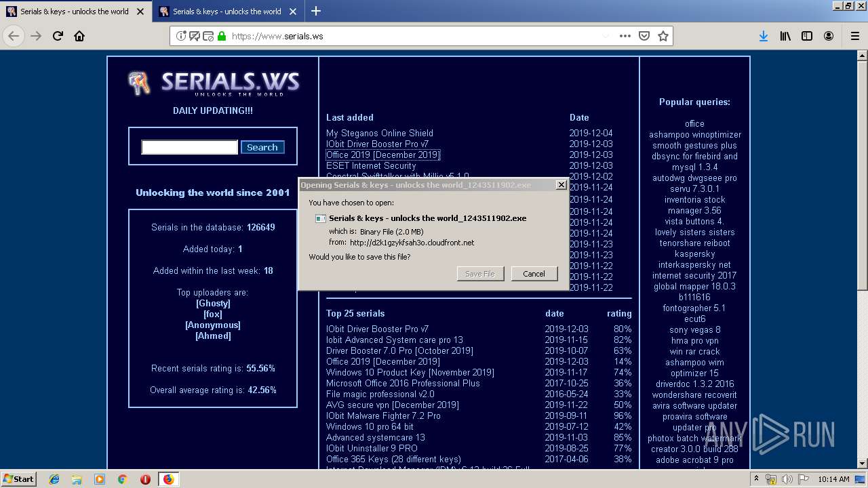Viewport: 868px width, 488px height.
Task: Close the second Serials & keys tab
Action: click(292, 12)
